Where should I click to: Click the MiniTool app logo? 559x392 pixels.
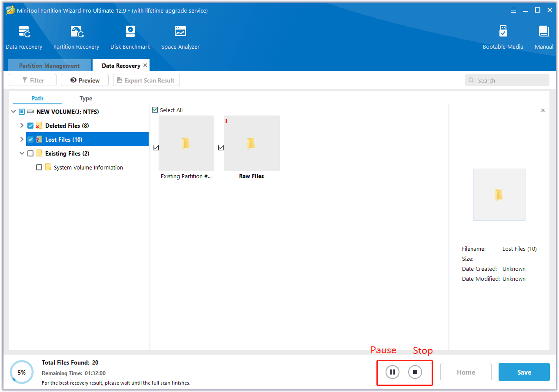(x=10, y=10)
